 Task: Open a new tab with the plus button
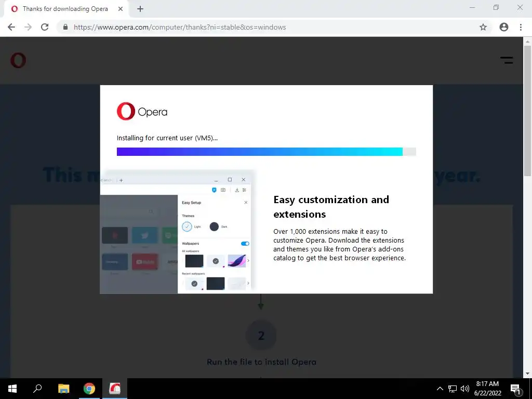(x=140, y=9)
